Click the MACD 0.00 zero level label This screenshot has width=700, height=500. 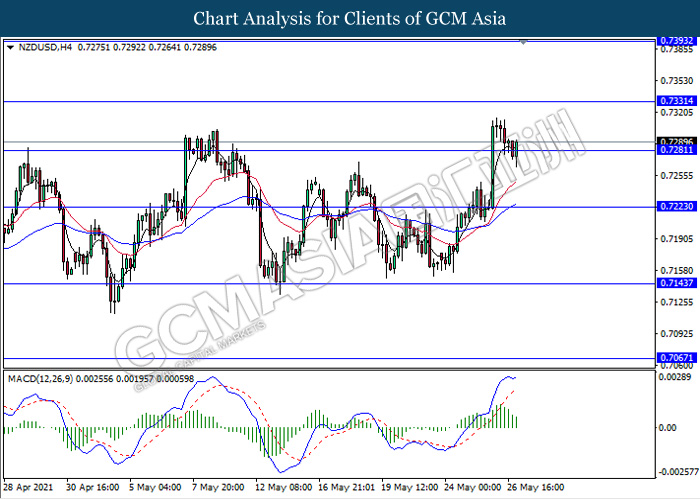(666, 427)
